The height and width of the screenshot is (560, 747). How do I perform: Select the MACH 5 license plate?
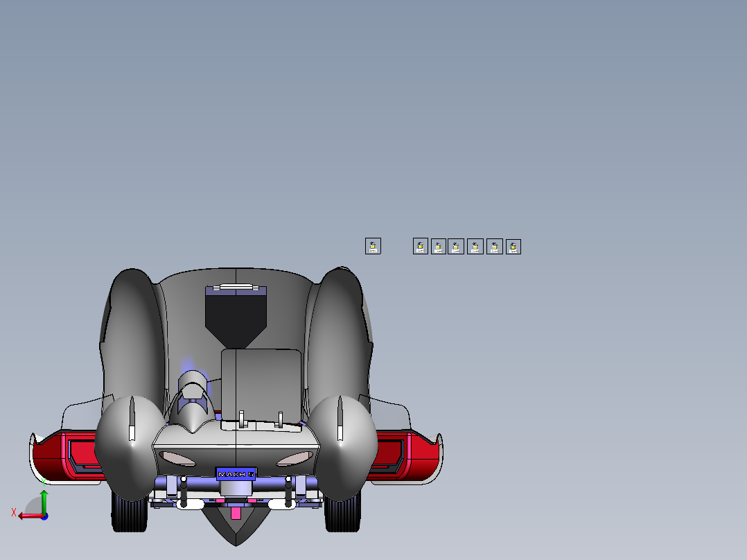(x=236, y=474)
